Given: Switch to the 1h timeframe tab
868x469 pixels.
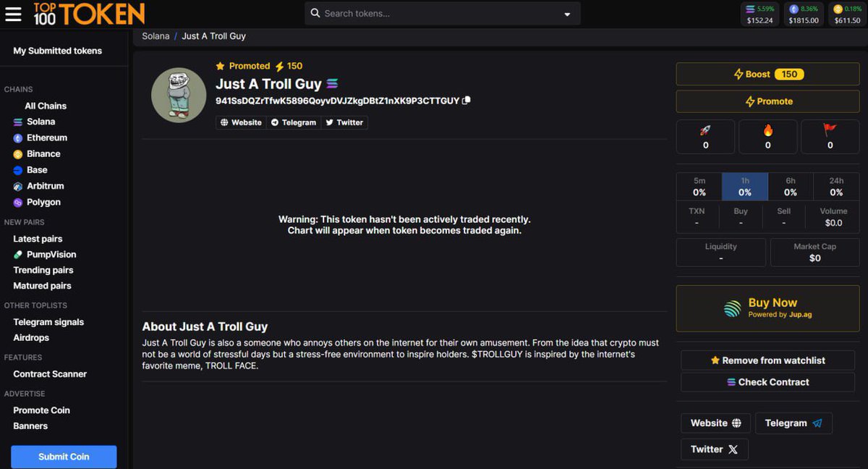Looking at the screenshot, I should tap(745, 187).
